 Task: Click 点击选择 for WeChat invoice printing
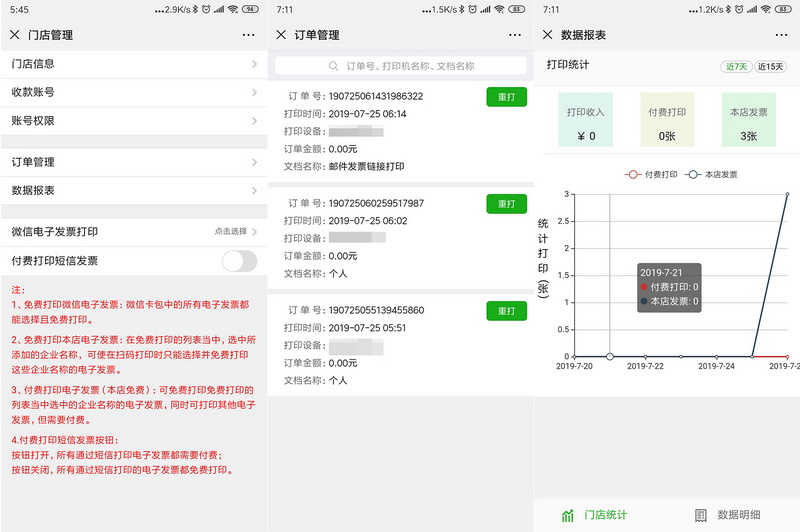[x=231, y=232]
